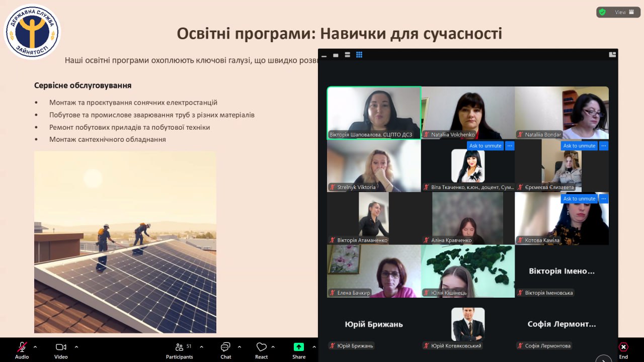Viewport: 644px width, 362px height.
Task: Click the pop-out icon in video panel corner
Action: [612, 55]
